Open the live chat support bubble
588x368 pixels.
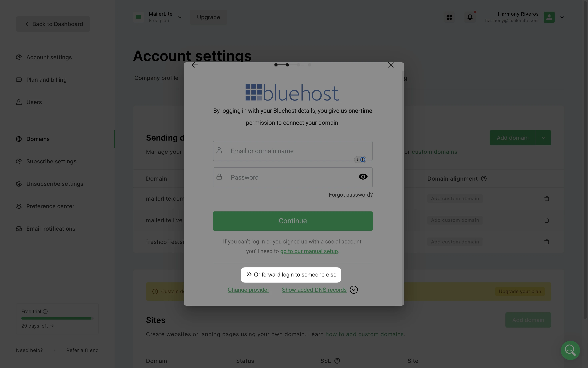(x=570, y=350)
